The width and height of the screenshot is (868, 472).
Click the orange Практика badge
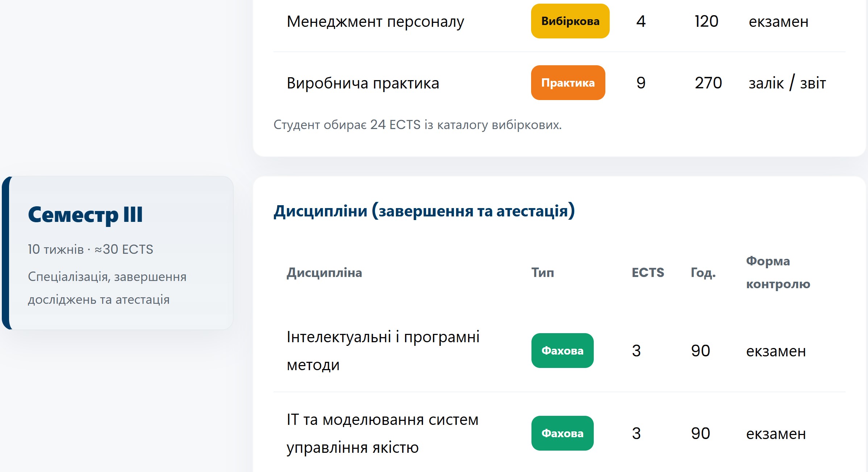568,83
